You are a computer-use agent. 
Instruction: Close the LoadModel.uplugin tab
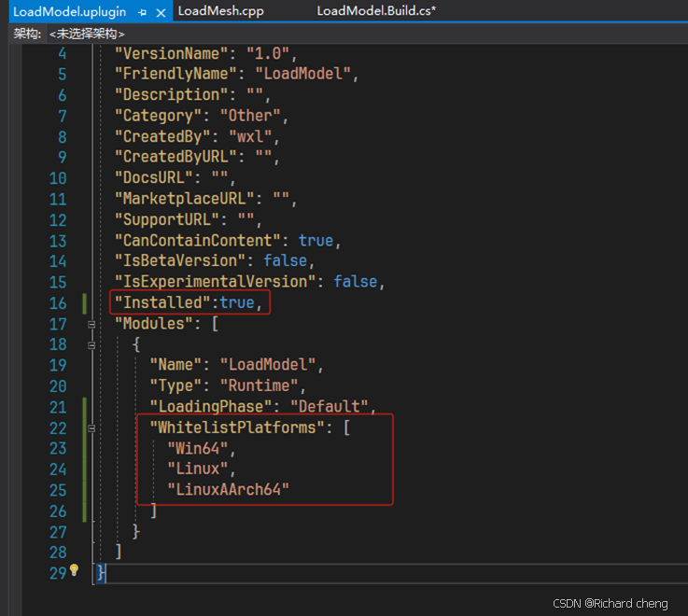pyautogui.click(x=161, y=13)
